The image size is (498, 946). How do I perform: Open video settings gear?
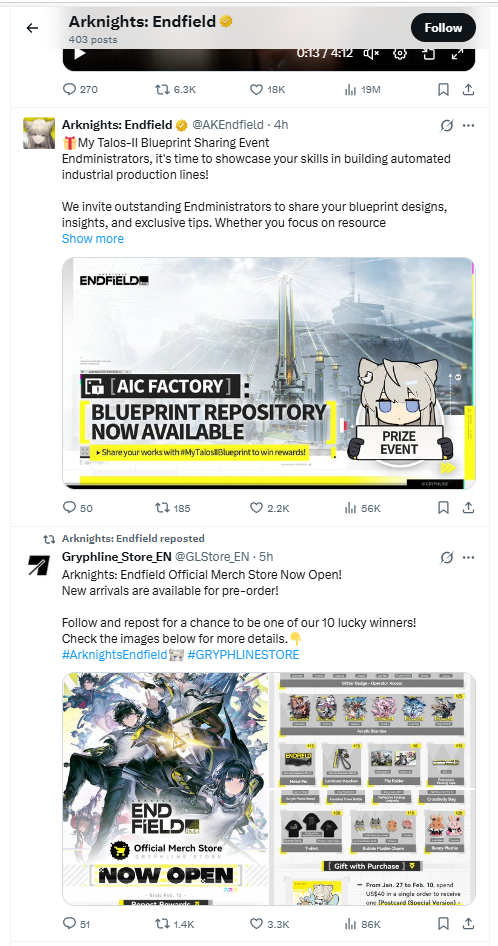pyautogui.click(x=400, y=53)
